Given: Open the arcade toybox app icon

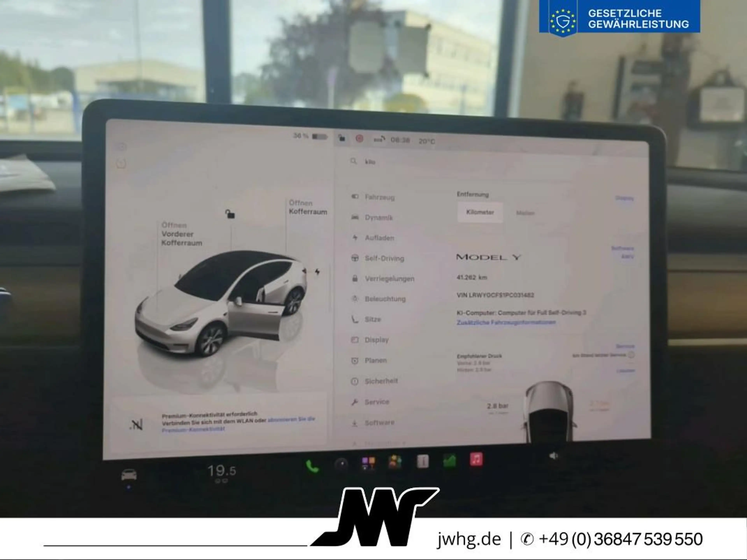Looking at the screenshot, I should [395, 462].
